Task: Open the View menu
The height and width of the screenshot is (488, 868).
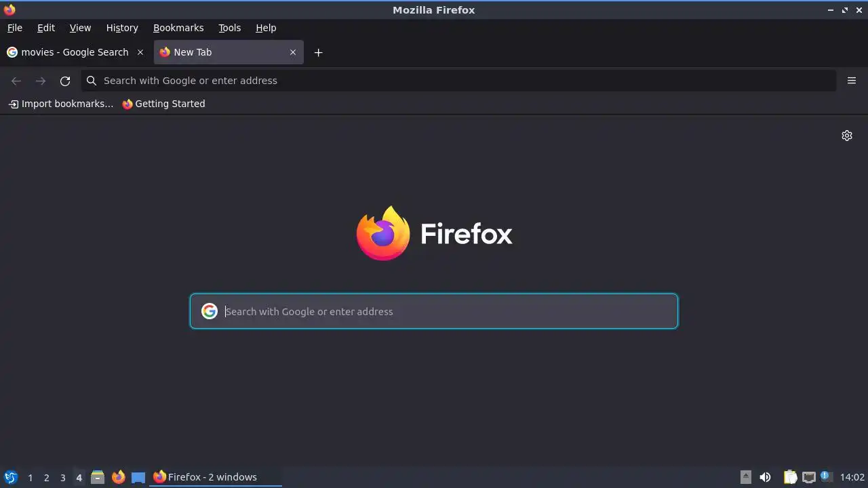Action: 80,28
